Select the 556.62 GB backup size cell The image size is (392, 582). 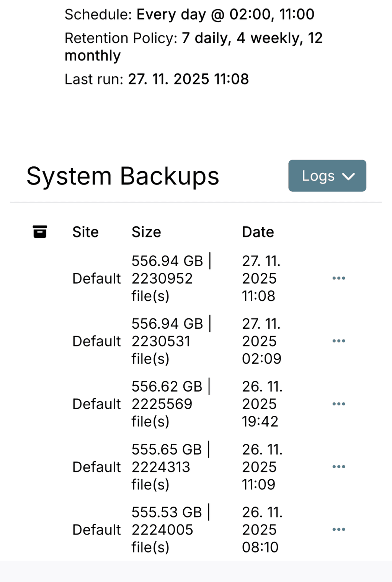(x=167, y=387)
